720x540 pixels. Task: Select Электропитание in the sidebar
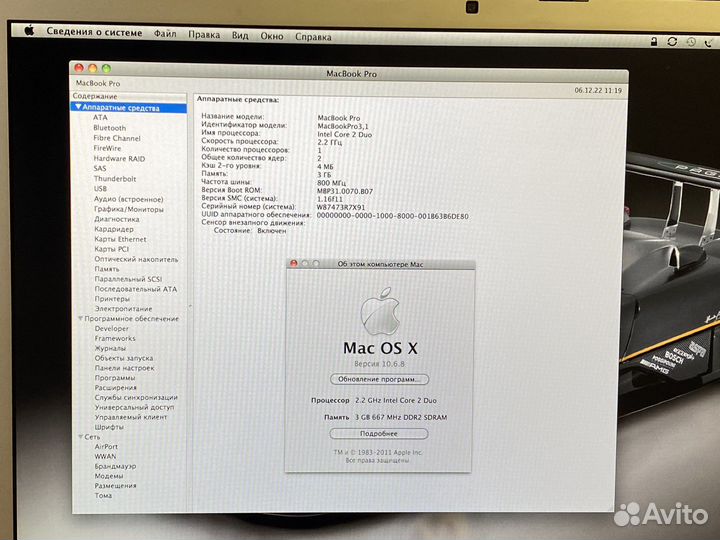(x=123, y=309)
